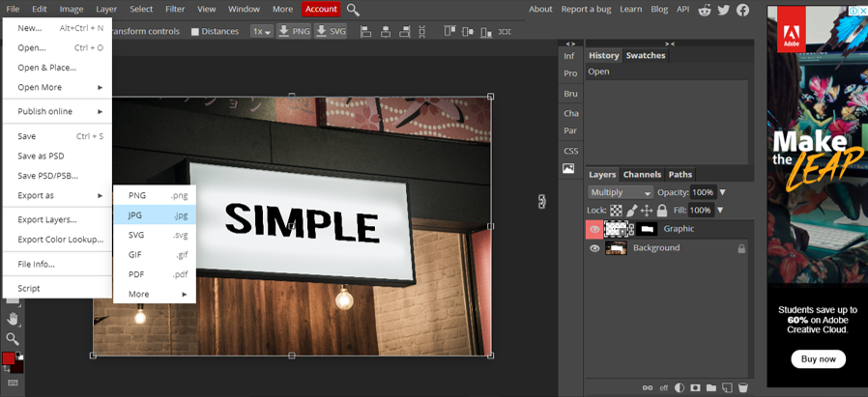868x397 pixels.
Task: Click the Background layer lock icon
Action: 741,249
